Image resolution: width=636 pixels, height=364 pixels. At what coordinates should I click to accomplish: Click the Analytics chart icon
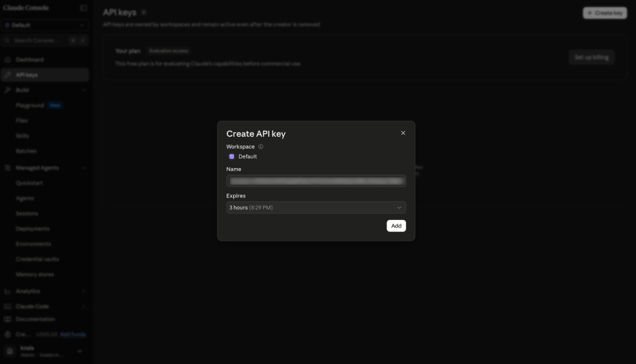tap(7, 291)
